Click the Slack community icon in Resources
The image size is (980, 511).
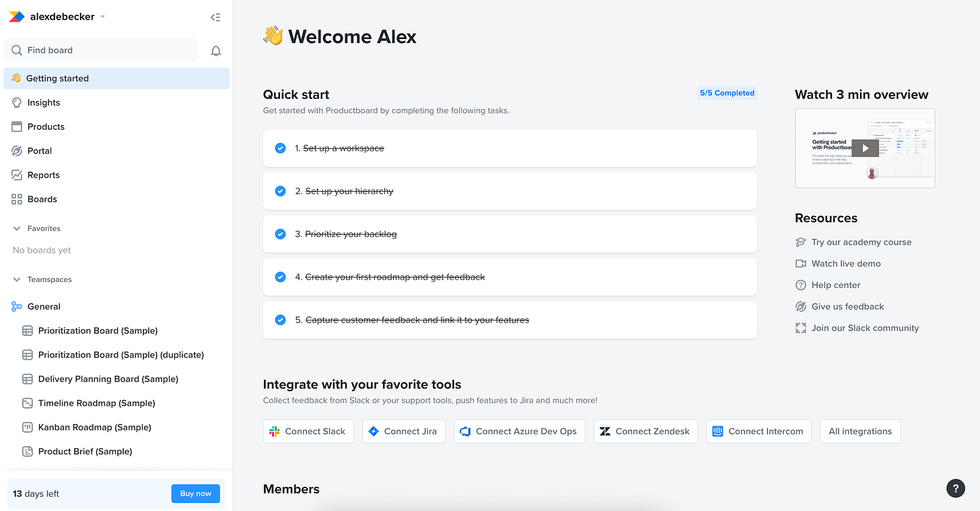coord(800,329)
